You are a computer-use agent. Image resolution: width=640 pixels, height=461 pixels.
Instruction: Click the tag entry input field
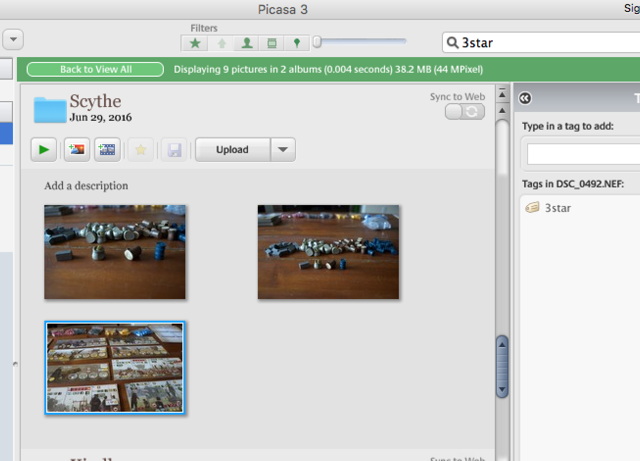pos(584,154)
